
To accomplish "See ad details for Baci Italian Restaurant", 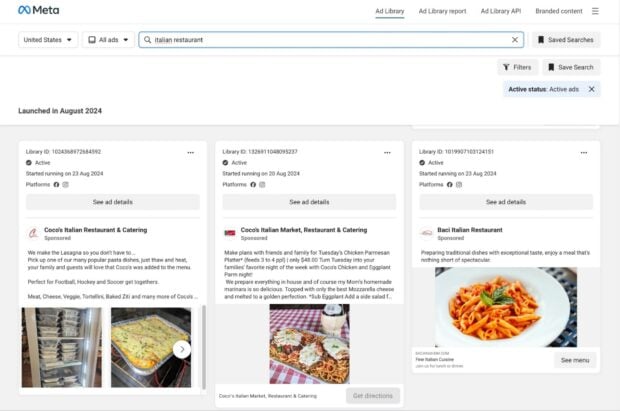I will (x=506, y=202).
